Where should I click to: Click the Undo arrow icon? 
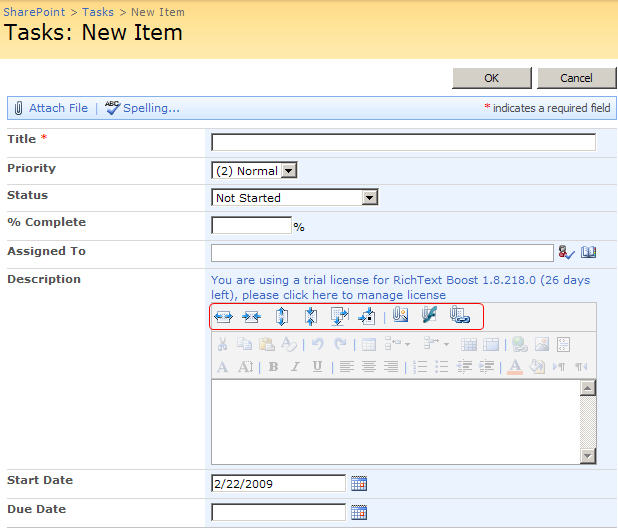pos(318,344)
